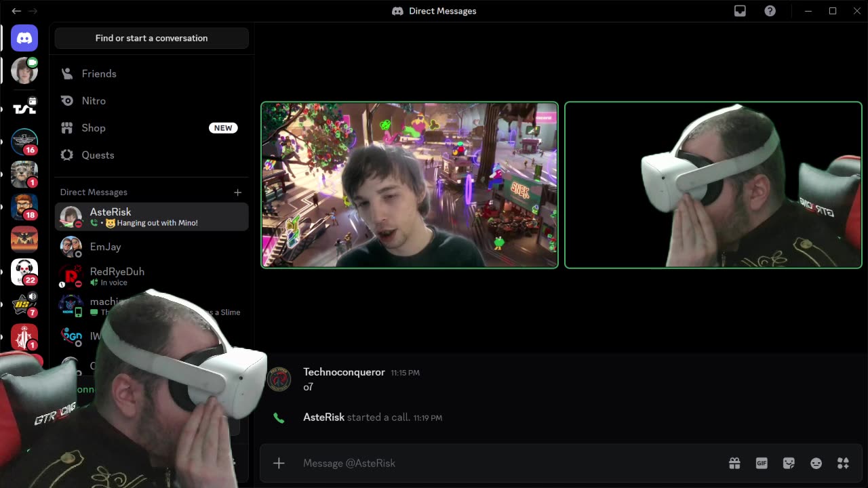Click 'Hanging out with Mino!' status text
Image resolution: width=868 pixels, height=488 pixels.
click(x=157, y=223)
